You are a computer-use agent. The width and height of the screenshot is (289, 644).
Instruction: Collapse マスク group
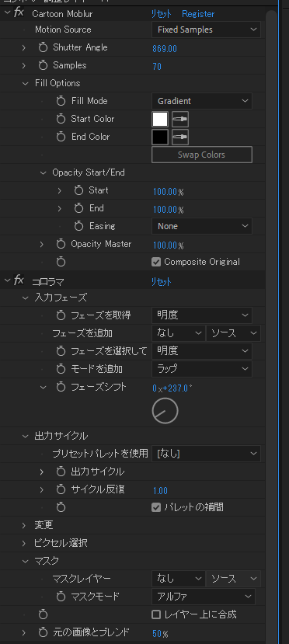pyautogui.click(x=25, y=561)
